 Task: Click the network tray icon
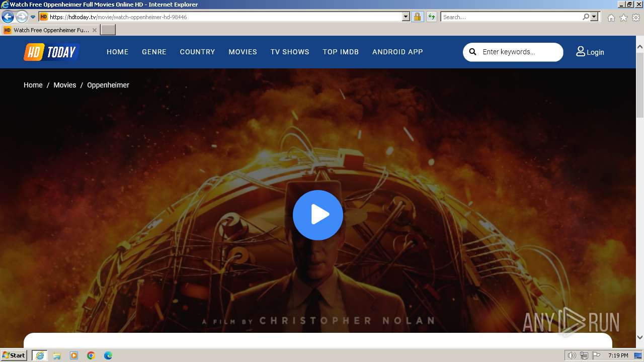point(584,355)
